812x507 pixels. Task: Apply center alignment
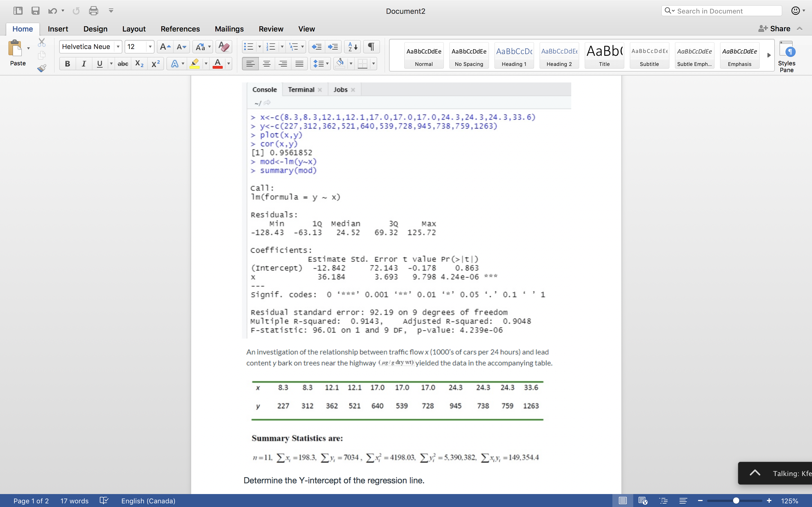267,63
